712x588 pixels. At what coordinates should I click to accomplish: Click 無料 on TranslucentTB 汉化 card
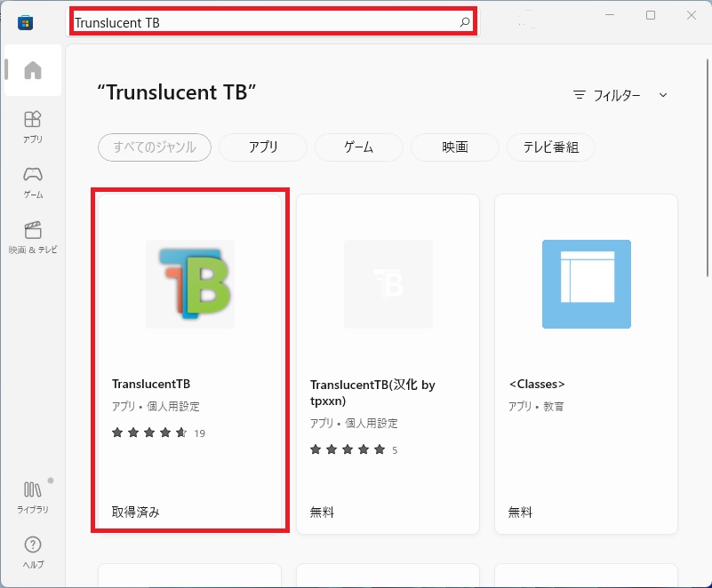(x=322, y=513)
